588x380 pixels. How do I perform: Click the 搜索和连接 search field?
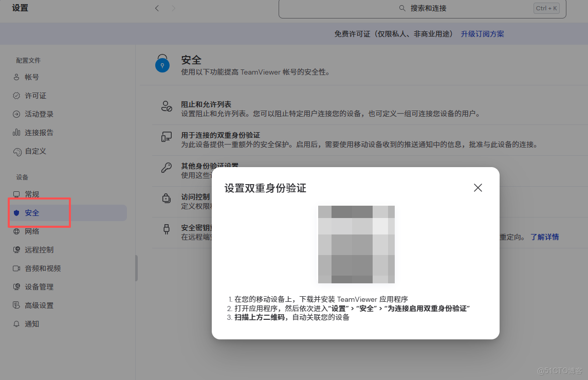click(x=422, y=8)
